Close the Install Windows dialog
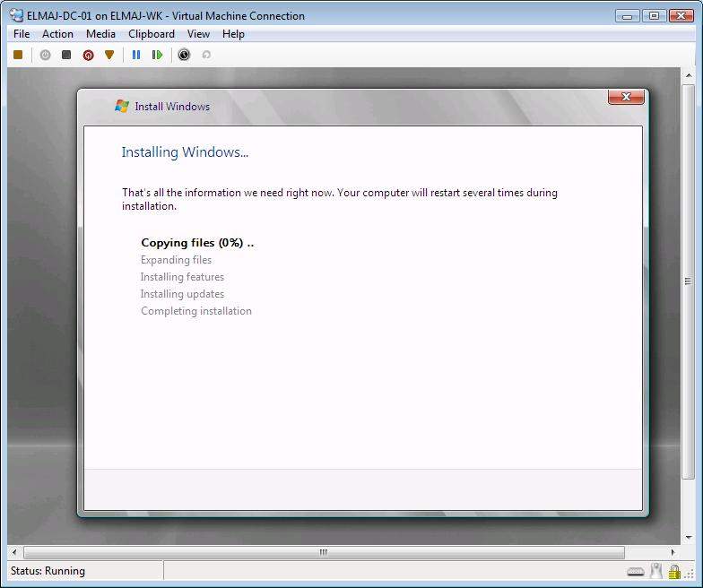Viewport: 703px width, 588px height. [x=626, y=97]
